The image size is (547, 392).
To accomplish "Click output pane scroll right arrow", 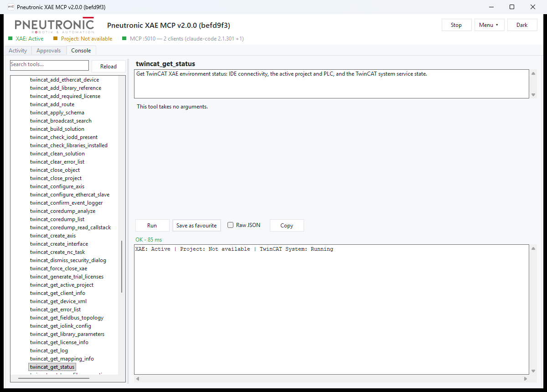I will (x=526, y=379).
